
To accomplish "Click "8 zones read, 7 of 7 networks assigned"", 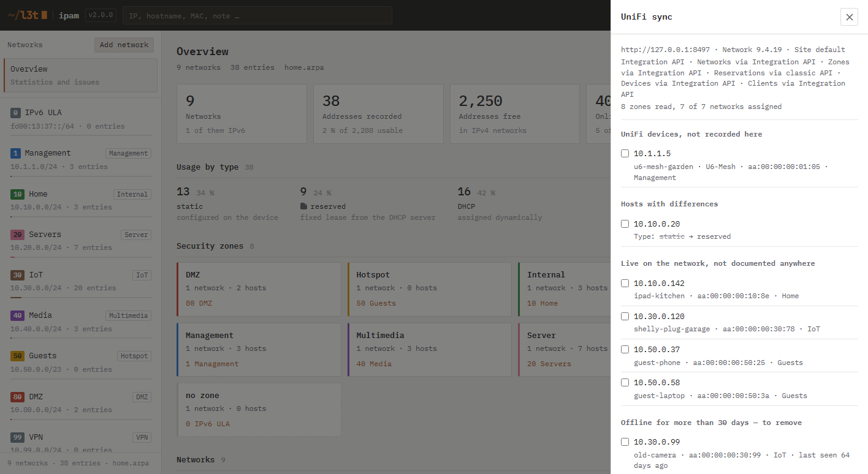I will [701, 107].
